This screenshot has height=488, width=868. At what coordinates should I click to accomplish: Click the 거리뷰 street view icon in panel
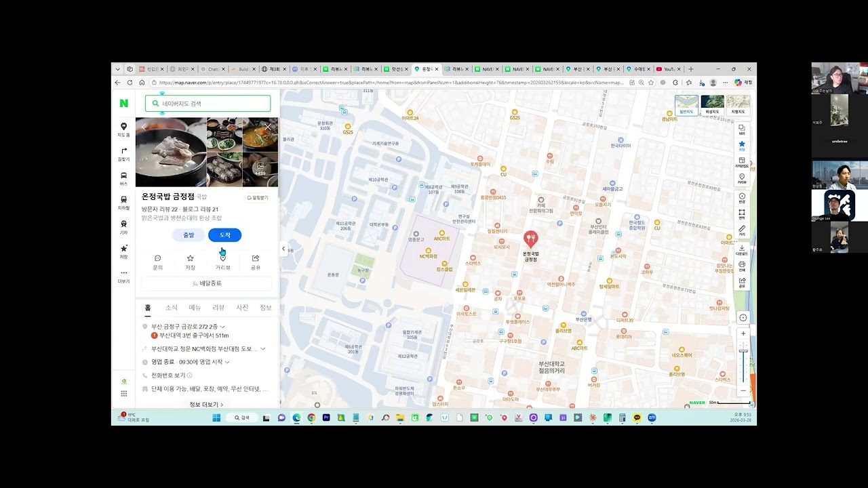click(x=223, y=262)
